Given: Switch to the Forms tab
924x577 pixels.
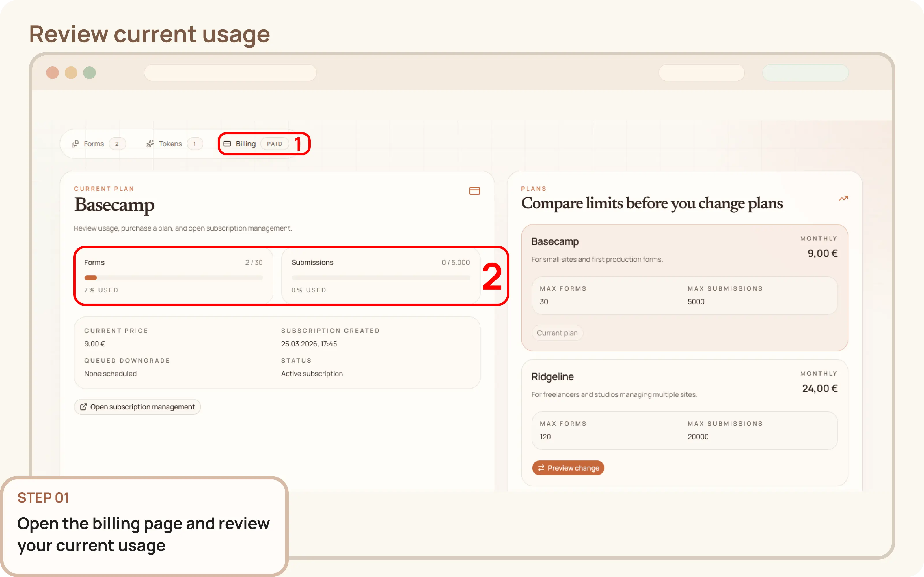Looking at the screenshot, I should (x=94, y=143).
